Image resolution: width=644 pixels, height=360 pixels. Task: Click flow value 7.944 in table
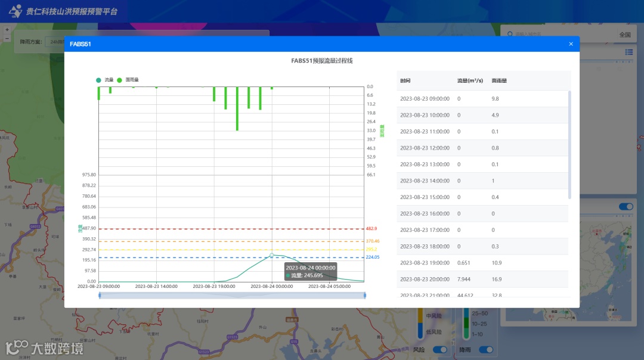[464, 279]
